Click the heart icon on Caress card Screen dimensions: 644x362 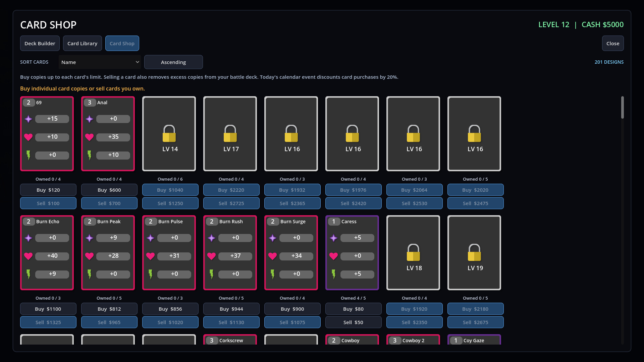point(334,256)
